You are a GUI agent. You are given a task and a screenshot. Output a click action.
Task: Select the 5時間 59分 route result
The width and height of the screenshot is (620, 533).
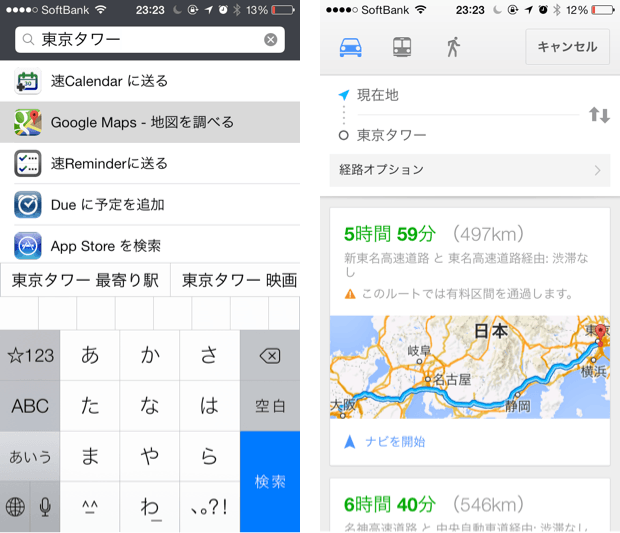[469, 336]
